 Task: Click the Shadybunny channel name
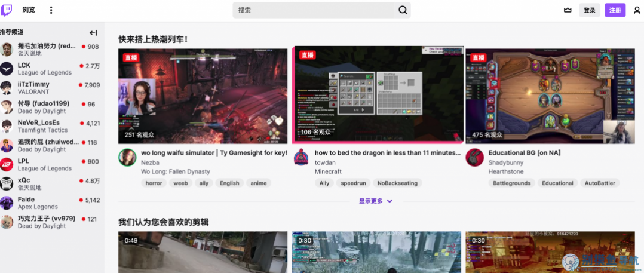coord(505,162)
